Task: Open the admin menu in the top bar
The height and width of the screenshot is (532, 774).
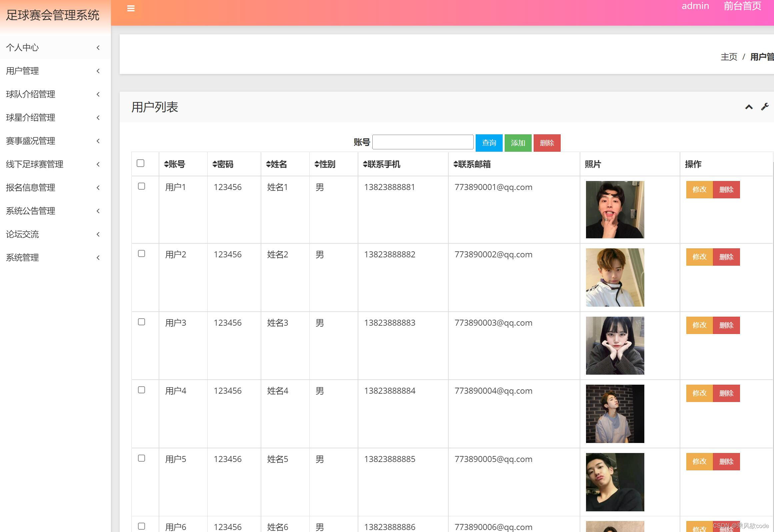Action: (695, 6)
